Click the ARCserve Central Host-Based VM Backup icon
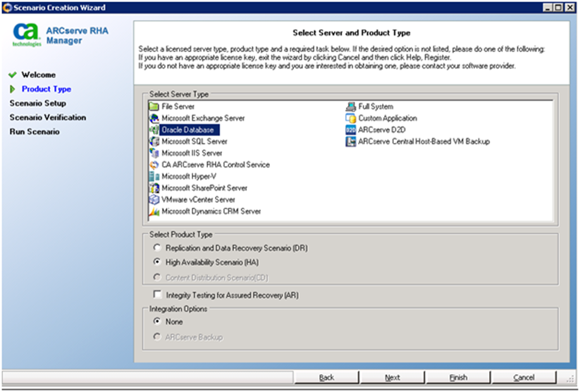 [x=350, y=142]
